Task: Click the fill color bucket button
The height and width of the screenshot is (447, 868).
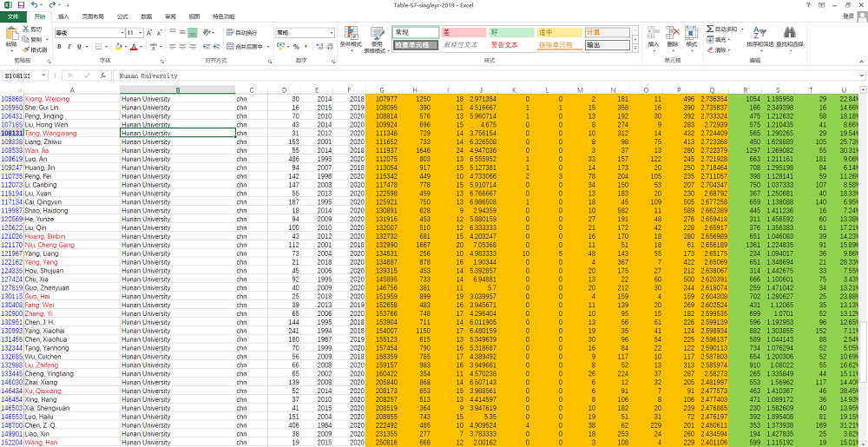Action: [x=119, y=47]
